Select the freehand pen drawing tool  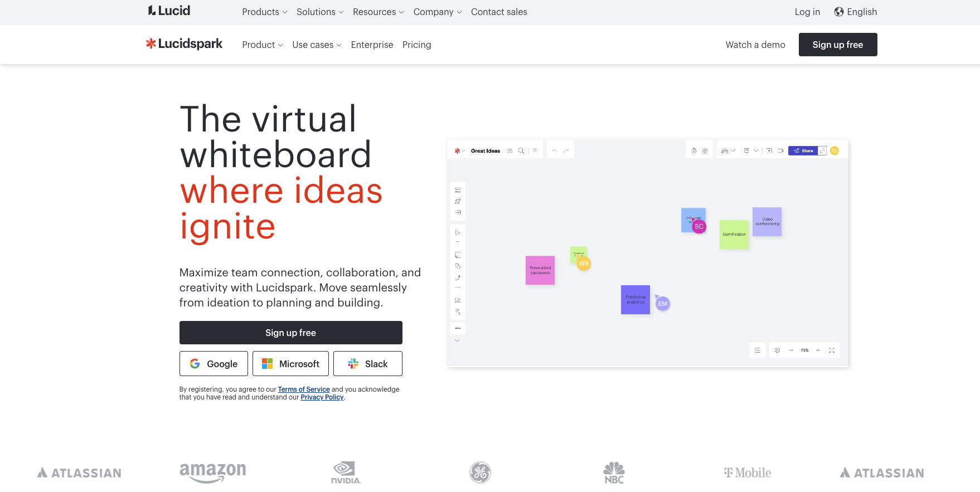(x=458, y=311)
